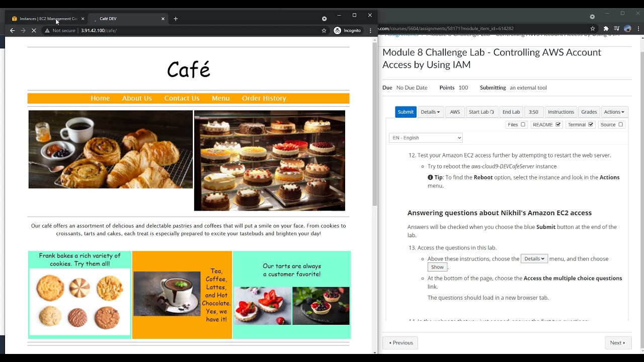Click the forward navigation arrow
This screenshot has width=644, height=362.
click(x=23, y=31)
